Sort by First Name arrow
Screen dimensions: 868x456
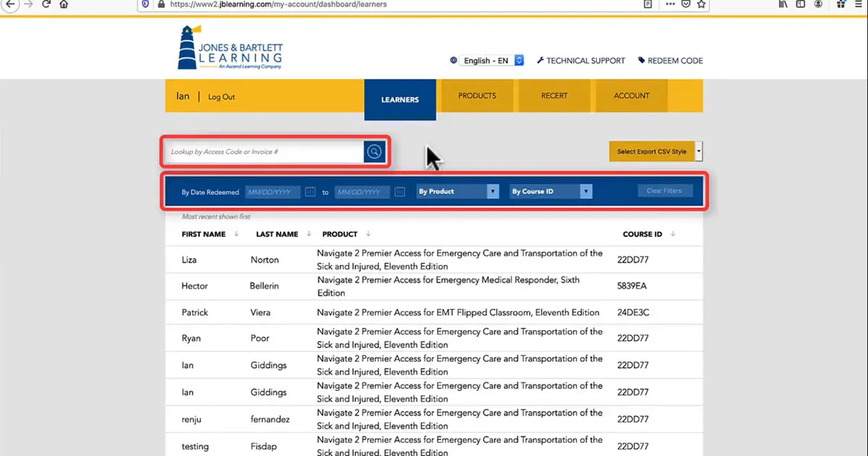[234, 234]
